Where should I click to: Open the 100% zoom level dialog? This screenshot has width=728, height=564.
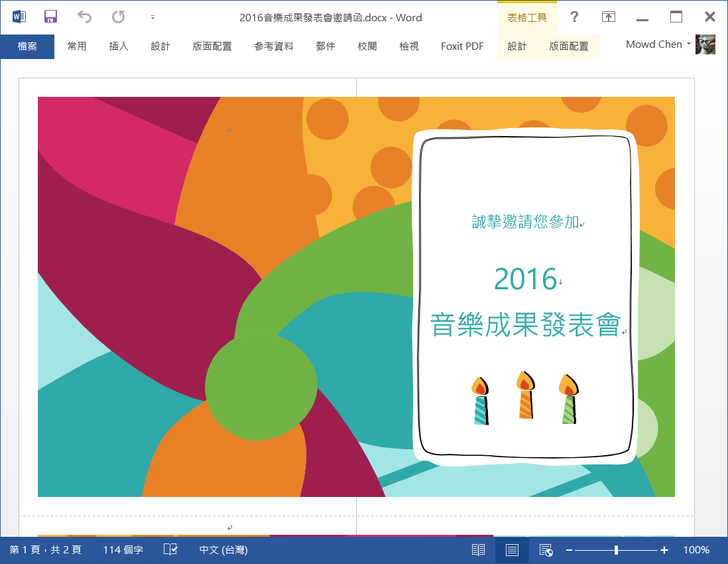[x=696, y=550]
